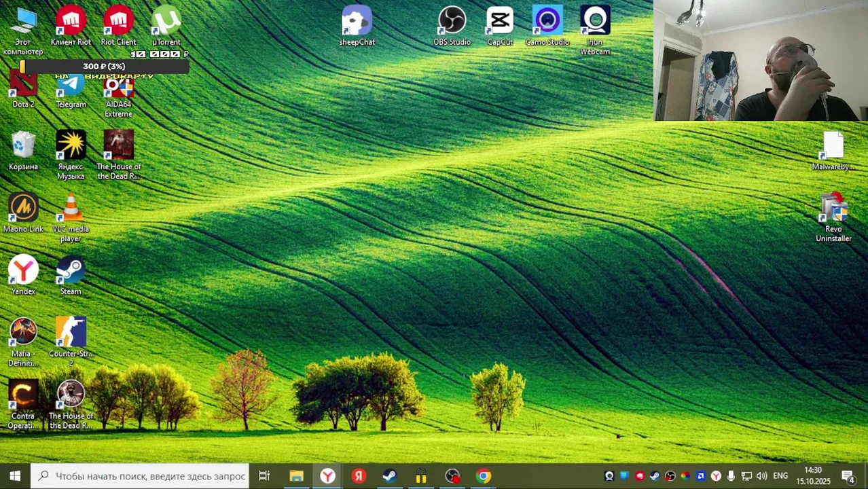The height and width of the screenshot is (489, 868).
Task: Open Steam from the taskbar
Action: click(390, 476)
